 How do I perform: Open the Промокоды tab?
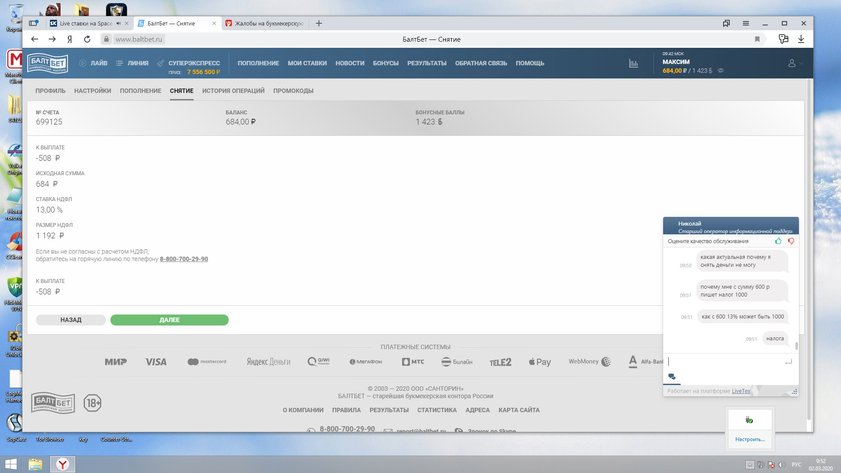pos(293,91)
